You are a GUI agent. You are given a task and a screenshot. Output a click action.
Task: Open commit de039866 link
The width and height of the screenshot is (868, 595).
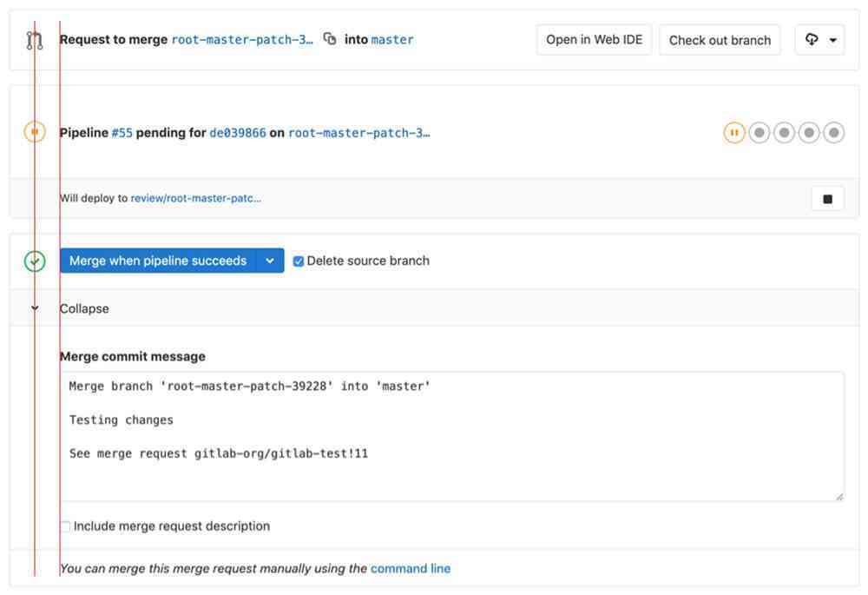tap(237, 133)
